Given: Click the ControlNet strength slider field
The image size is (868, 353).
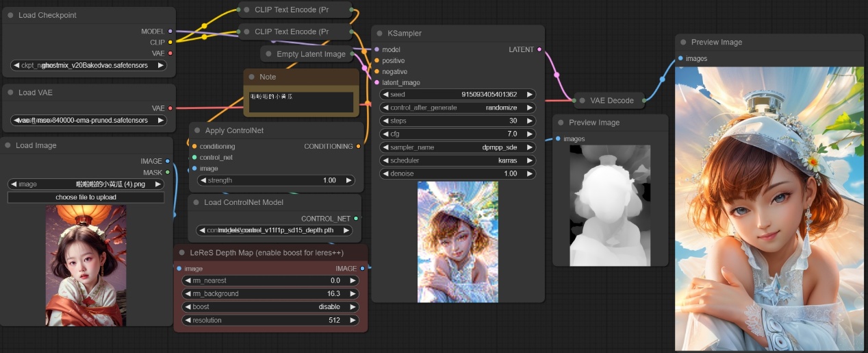Looking at the screenshot, I should coord(276,180).
